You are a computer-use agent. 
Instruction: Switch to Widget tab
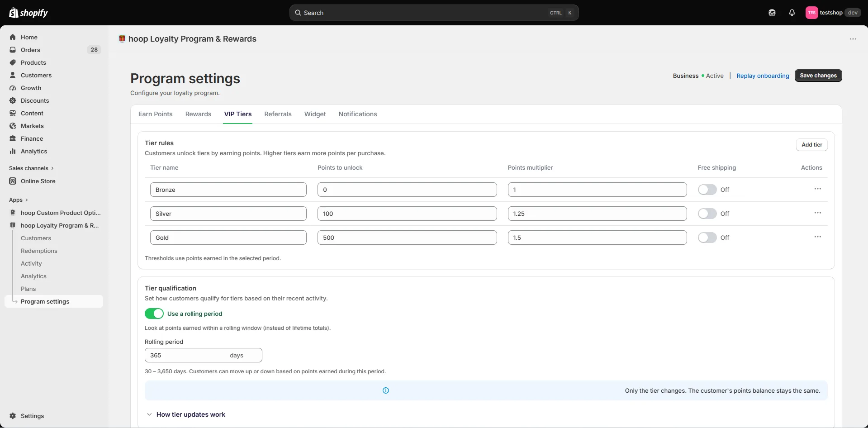point(315,114)
